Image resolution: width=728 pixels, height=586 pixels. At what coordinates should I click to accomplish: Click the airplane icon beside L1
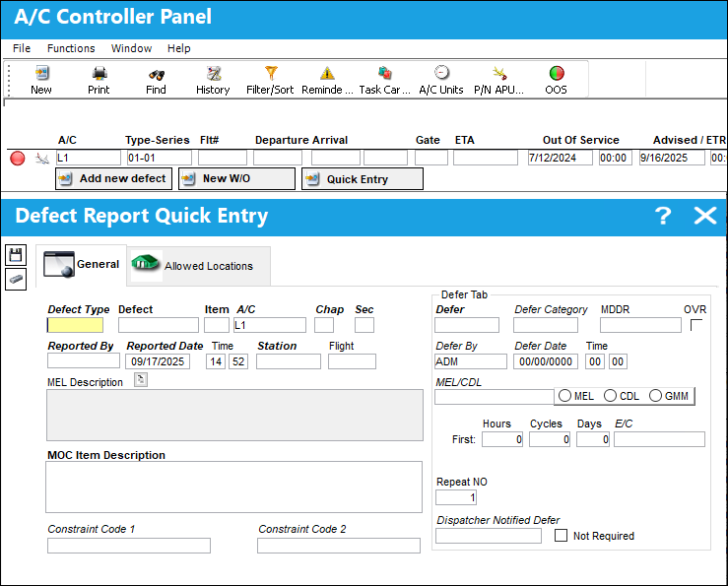click(x=41, y=159)
